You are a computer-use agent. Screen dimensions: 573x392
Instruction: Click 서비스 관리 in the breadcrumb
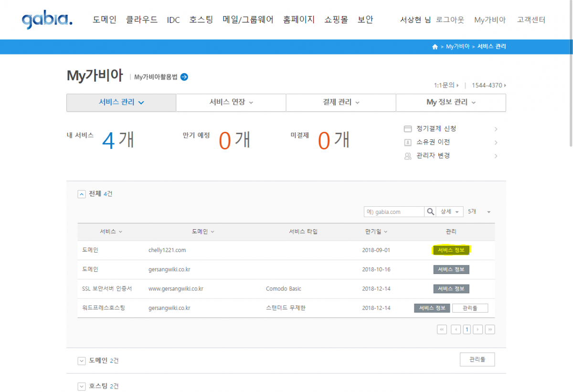click(492, 47)
